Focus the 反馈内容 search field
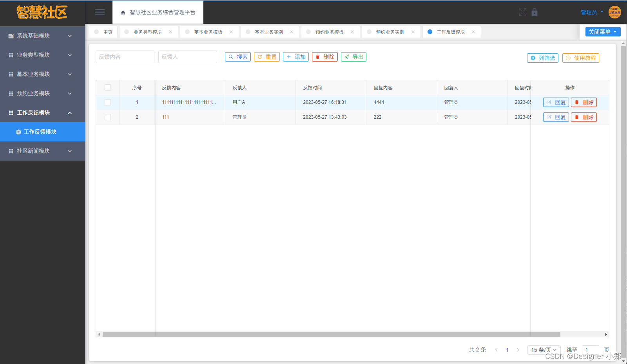627x364 pixels. (125, 57)
